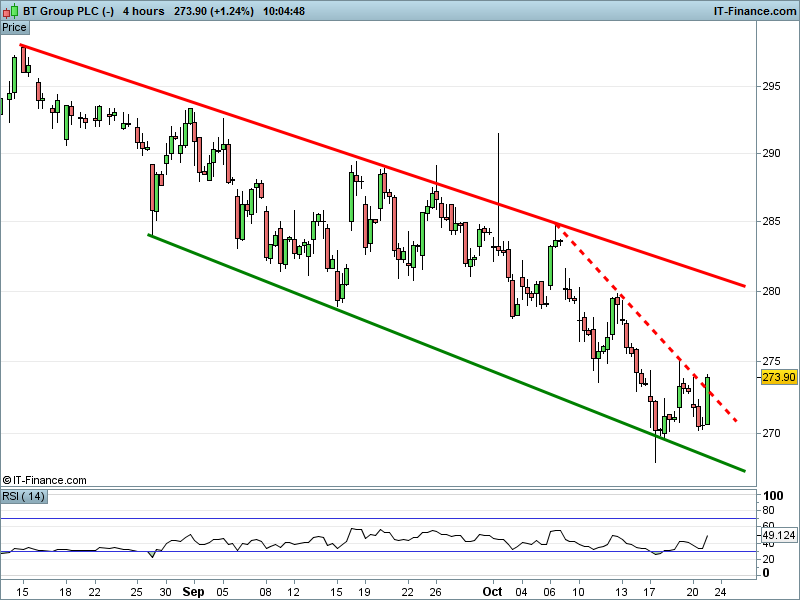Select the dashed red trendline

pyautogui.click(x=647, y=323)
